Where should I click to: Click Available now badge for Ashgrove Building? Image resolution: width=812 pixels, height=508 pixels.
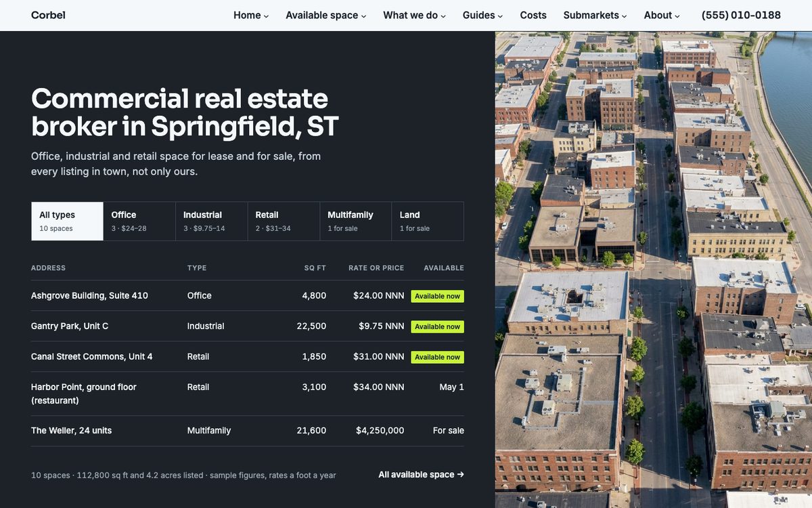438,296
